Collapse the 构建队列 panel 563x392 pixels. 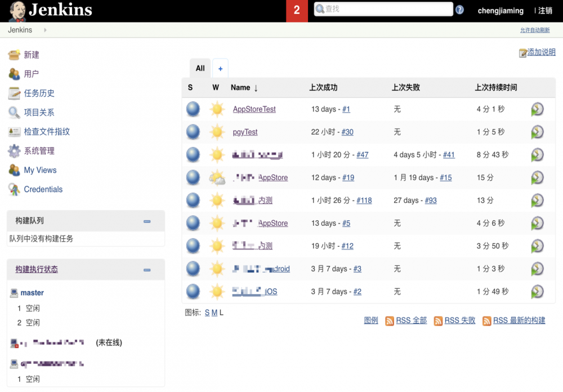click(148, 221)
